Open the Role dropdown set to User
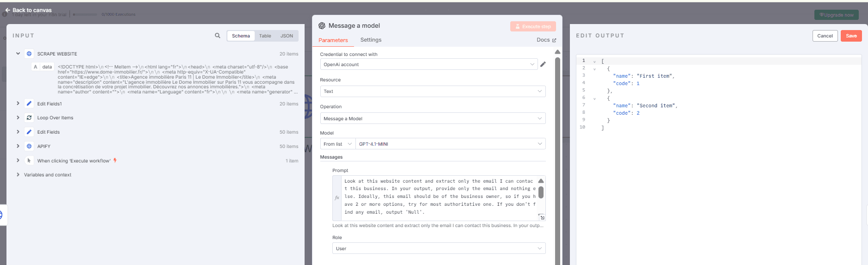 pos(439,248)
